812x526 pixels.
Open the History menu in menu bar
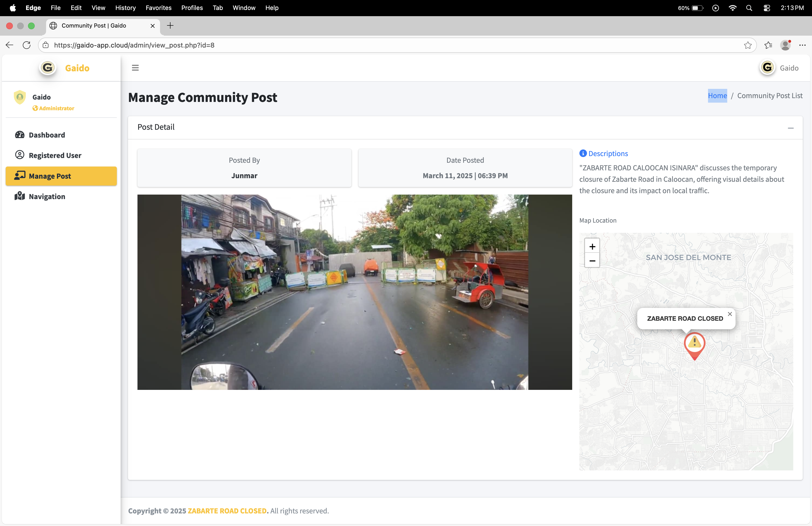click(x=125, y=8)
